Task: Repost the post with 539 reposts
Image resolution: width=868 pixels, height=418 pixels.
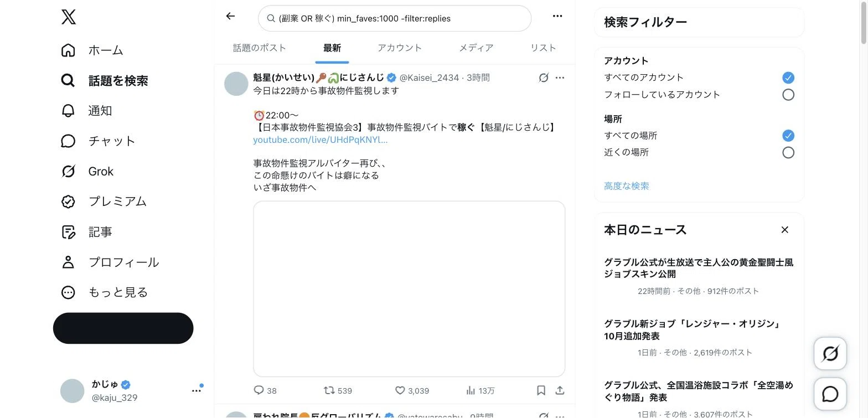Action: pos(338,391)
